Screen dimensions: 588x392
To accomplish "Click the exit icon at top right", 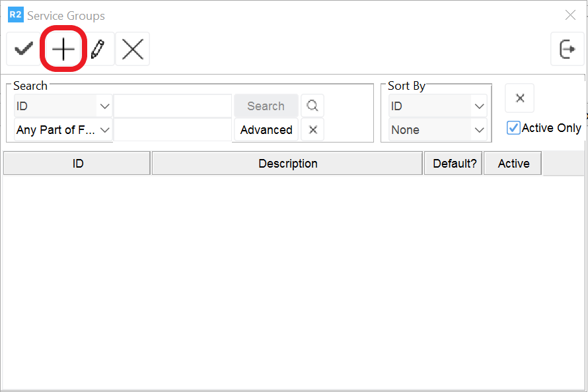I will [x=568, y=49].
